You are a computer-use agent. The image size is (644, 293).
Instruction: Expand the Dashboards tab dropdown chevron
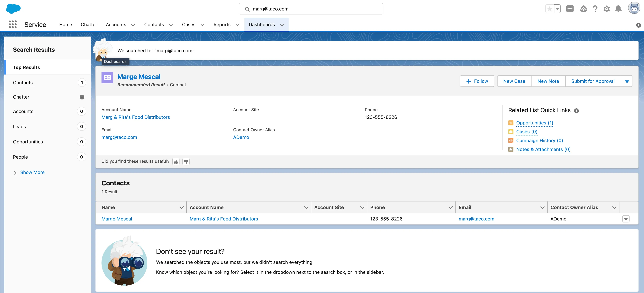(x=282, y=25)
